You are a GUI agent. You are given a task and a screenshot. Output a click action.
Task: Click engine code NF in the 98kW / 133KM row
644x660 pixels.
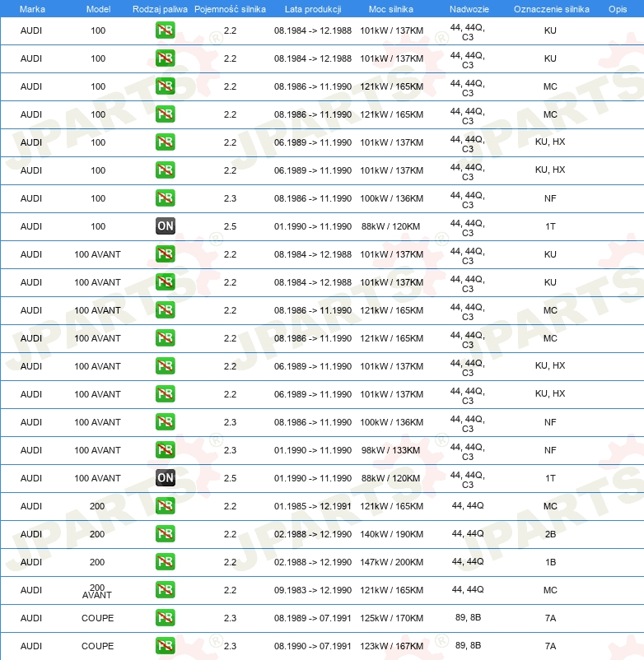point(550,450)
